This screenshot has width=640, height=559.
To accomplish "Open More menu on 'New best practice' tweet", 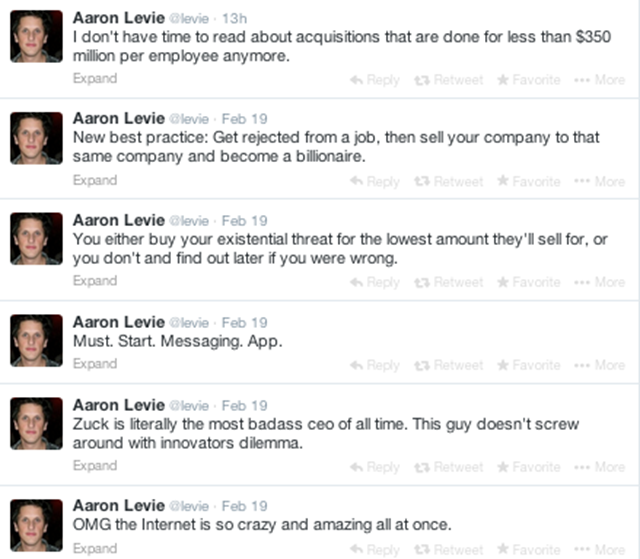I will (x=600, y=181).
